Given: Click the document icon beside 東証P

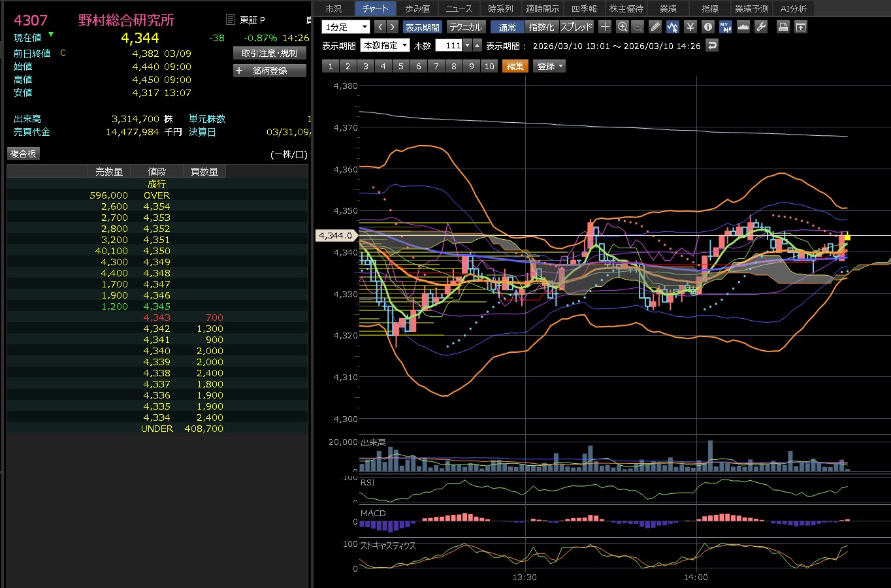Looking at the screenshot, I should [230, 20].
